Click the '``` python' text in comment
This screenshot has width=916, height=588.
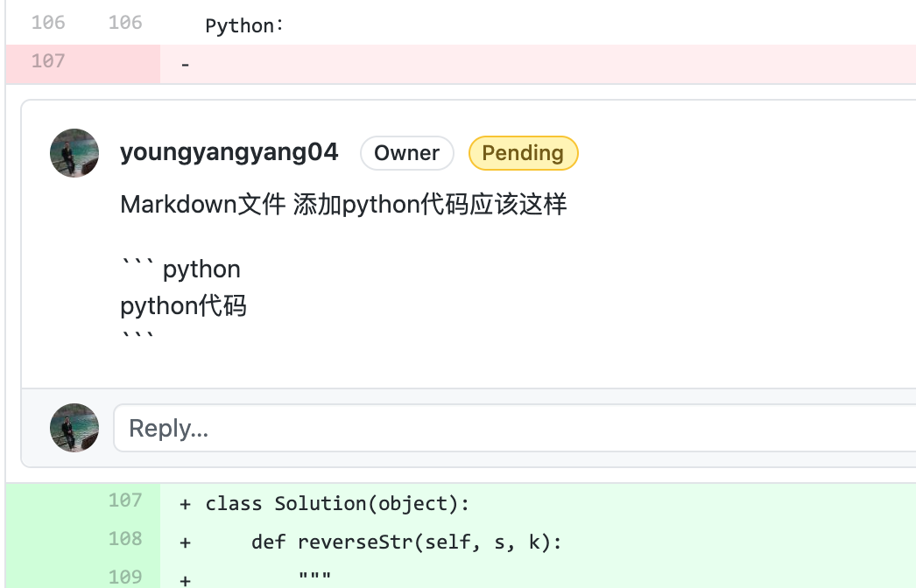(x=180, y=269)
